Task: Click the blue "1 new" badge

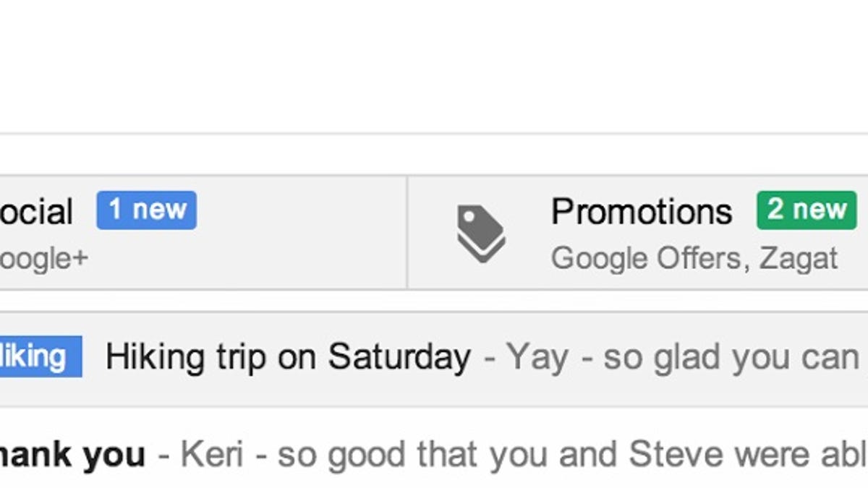Action: [147, 210]
